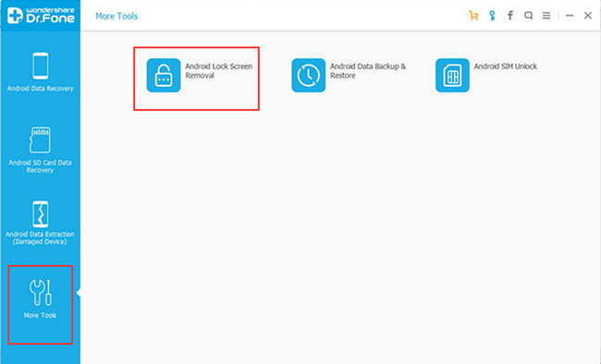601x364 pixels.
Task: Close the Dr.Fone window
Action: click(587, 16)
